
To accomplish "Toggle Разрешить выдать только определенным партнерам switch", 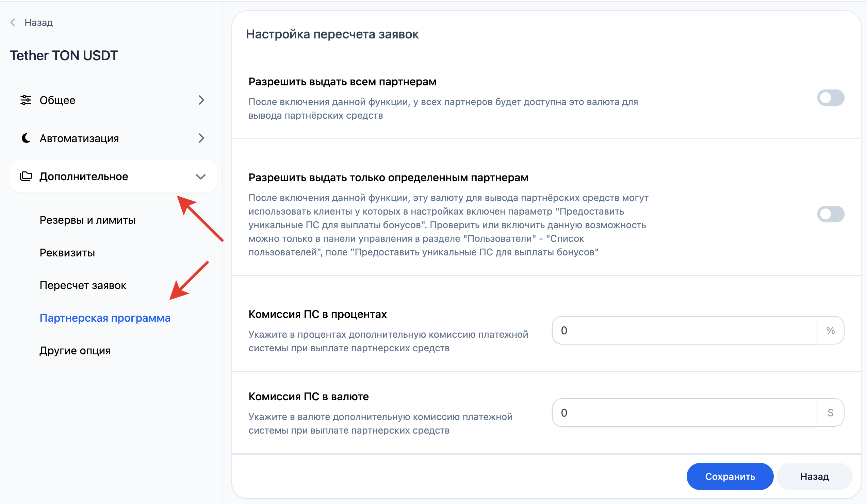I will coord(831,214).
